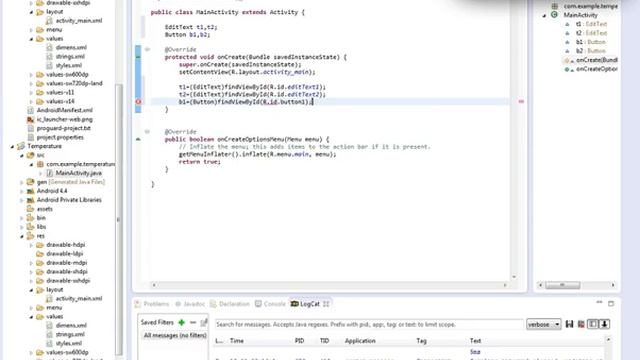Maximize the bottom LogCat panel
This screenshot has height=360, width=640.
tap(611, 303)
